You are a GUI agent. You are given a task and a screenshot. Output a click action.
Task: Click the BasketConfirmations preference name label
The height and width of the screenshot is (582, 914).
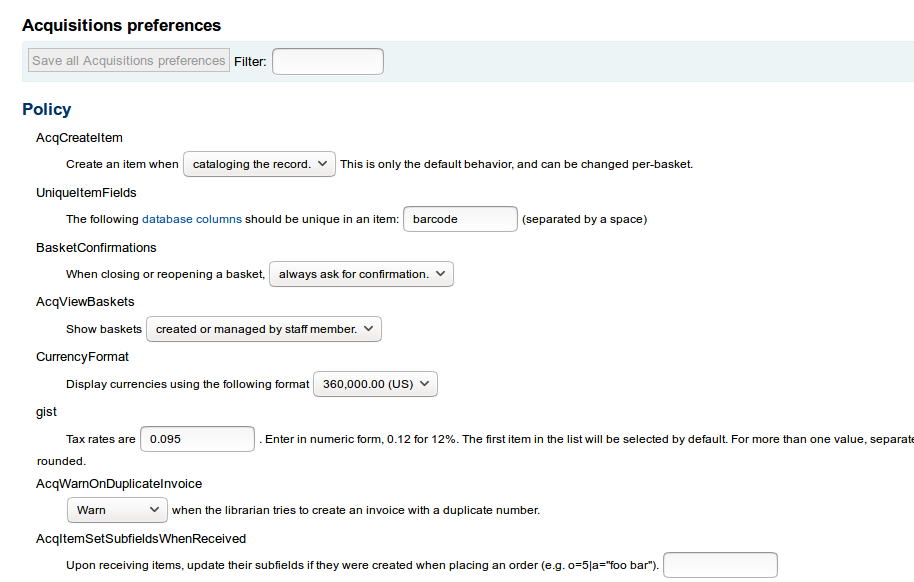point(96,247)
